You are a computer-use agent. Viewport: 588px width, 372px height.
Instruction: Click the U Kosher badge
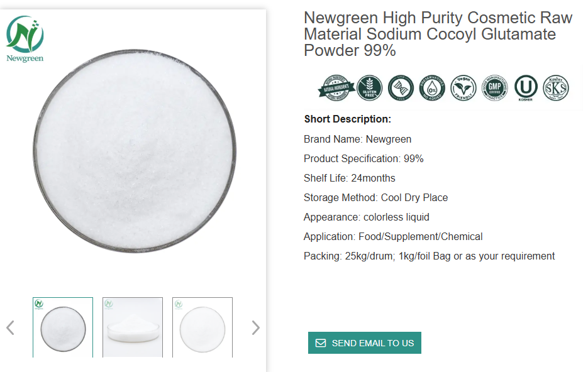(526, 88)
